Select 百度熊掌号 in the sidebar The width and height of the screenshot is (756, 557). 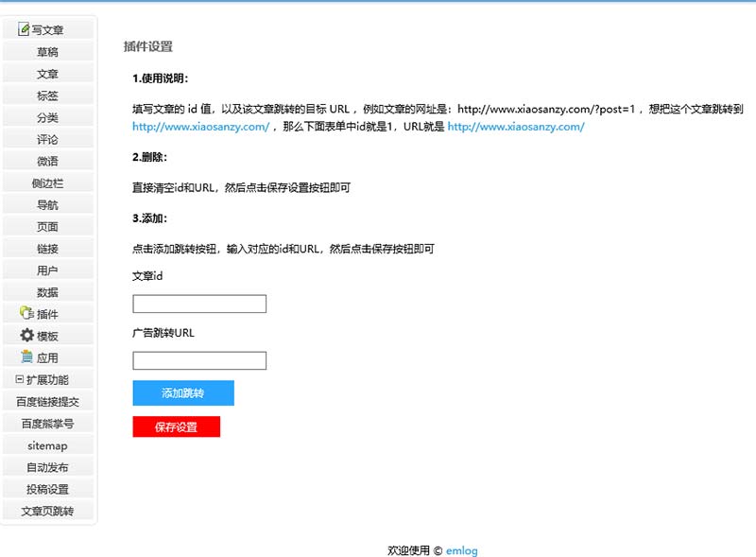pos(47,422)
